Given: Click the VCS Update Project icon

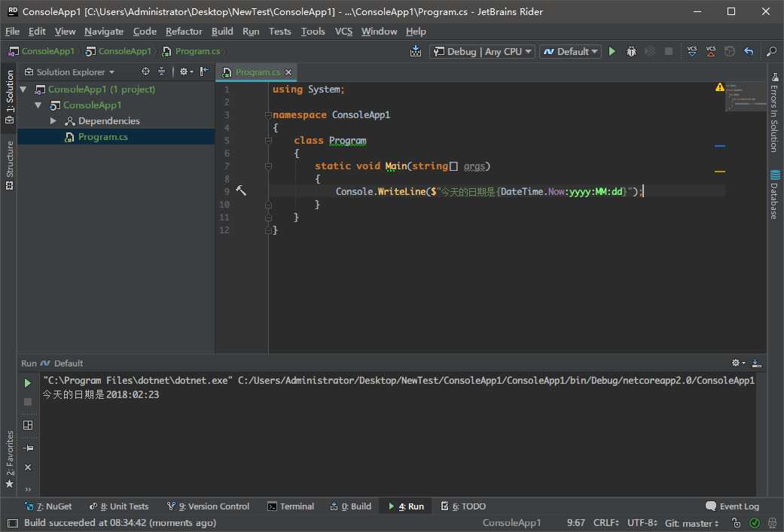Looking at the screenshot, I should tap(692, 51).
